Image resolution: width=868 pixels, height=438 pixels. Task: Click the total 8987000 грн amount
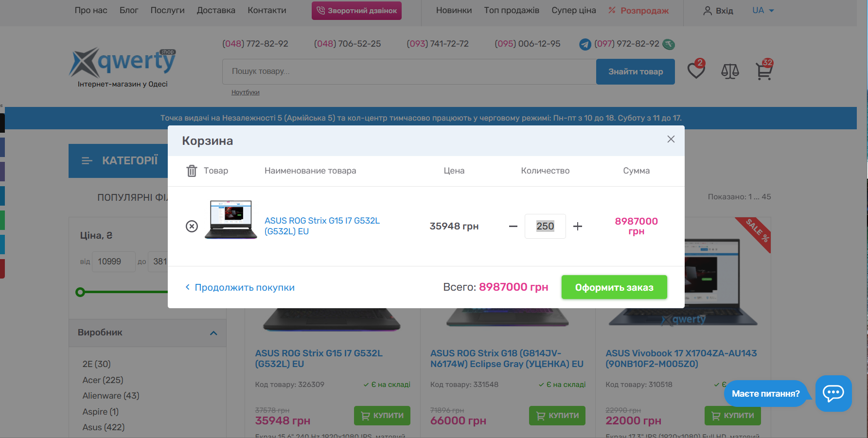(514, 287)
